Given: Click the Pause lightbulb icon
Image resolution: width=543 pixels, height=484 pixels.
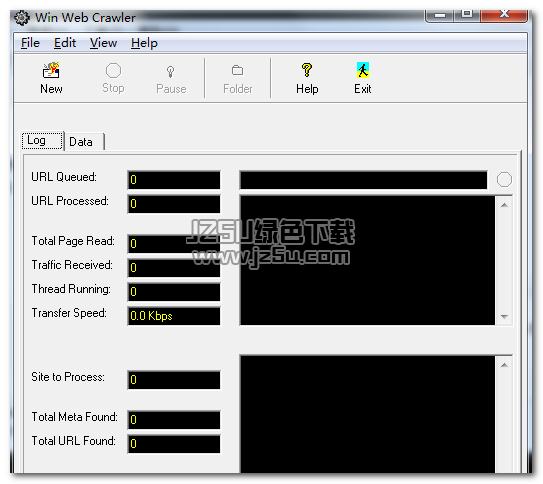Looking at the screenshot, I should click(x=170, y=71).
